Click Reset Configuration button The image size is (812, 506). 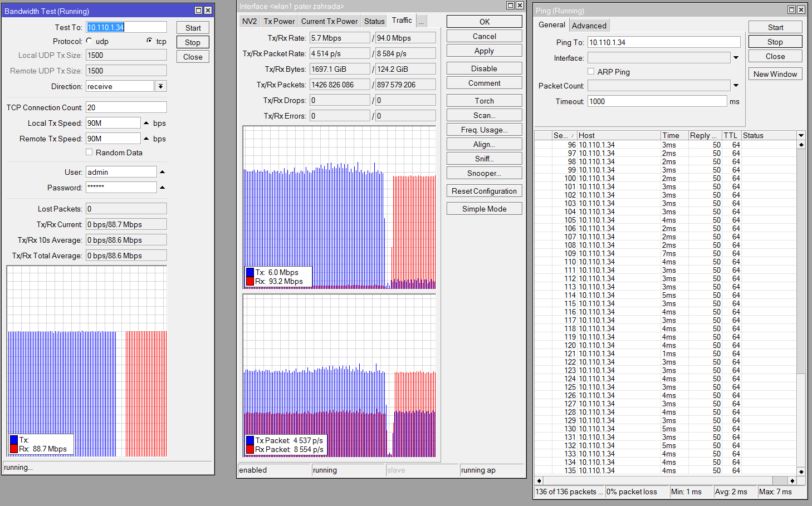pyautogui.click(x=485, y=191)
